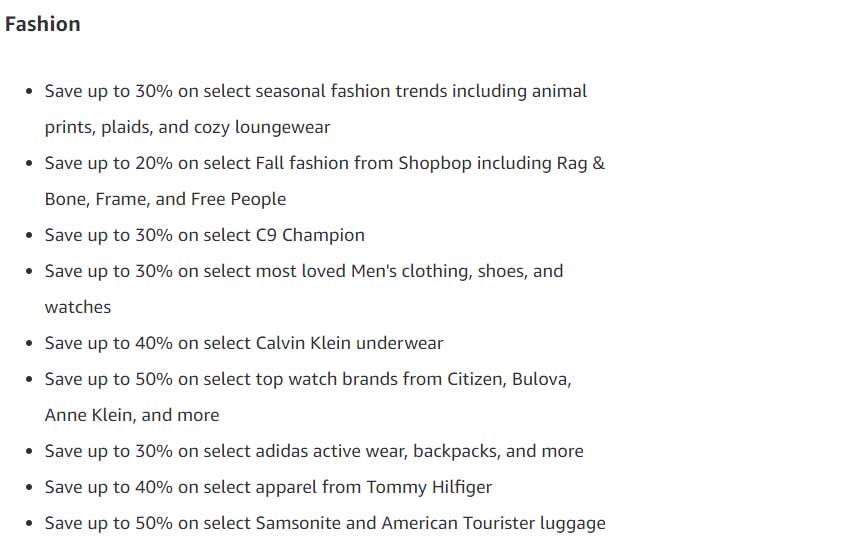This screenshot has width=851, height=550.
Task: Click the bullet before Tommy Hilfiger item
Action: [29, 488]
